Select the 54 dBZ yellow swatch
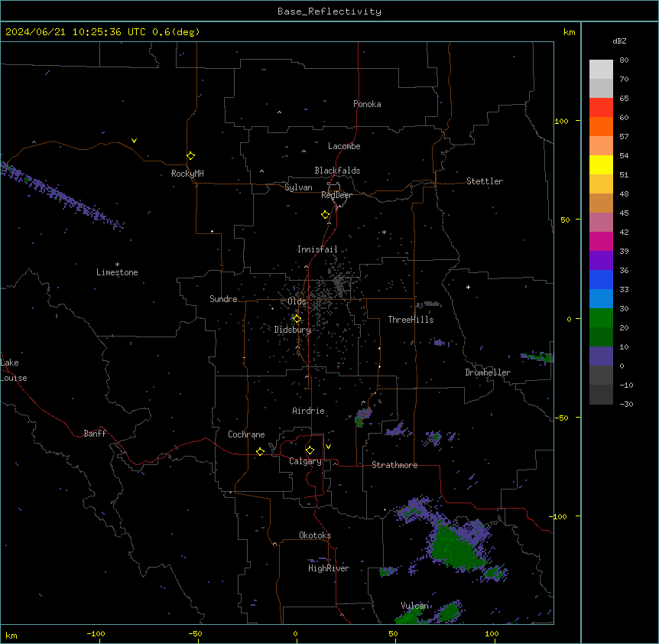This screenshot has width=659, height=644. point(601,164)
